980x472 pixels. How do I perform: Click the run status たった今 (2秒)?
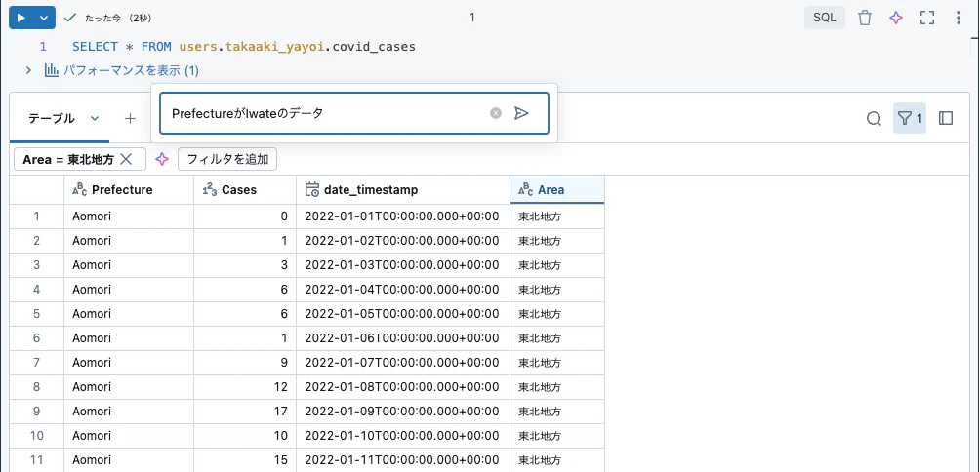click(117, 19)
